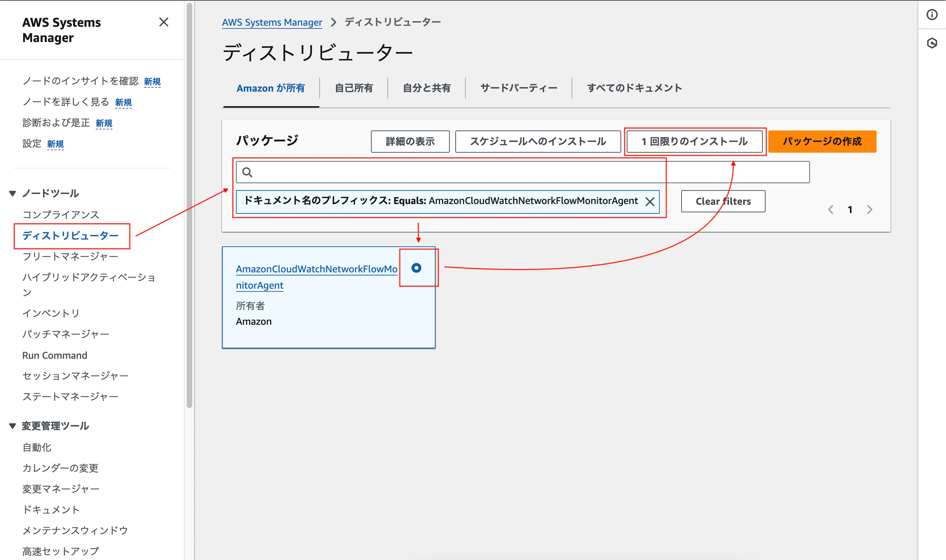Screen dimensions: 946x560
Task: Open 設定 in the sidebar
Action: [x=32, y=144]
